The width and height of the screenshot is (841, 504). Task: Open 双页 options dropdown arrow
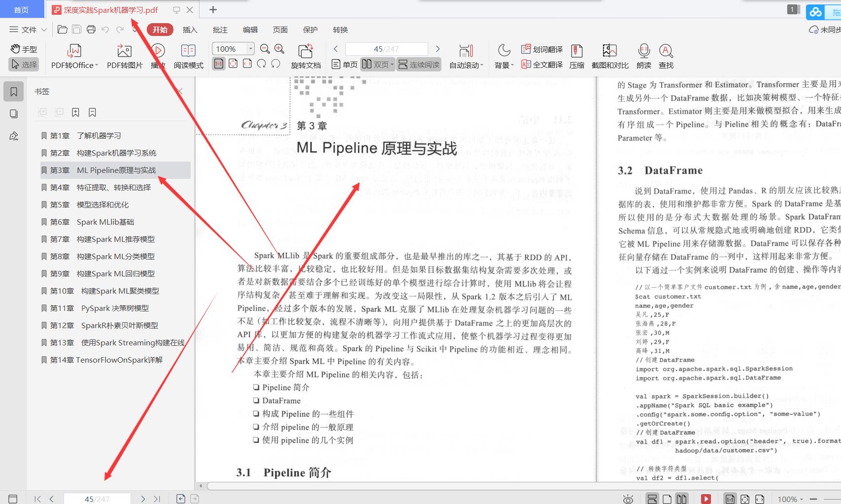(x=392, y=65)
